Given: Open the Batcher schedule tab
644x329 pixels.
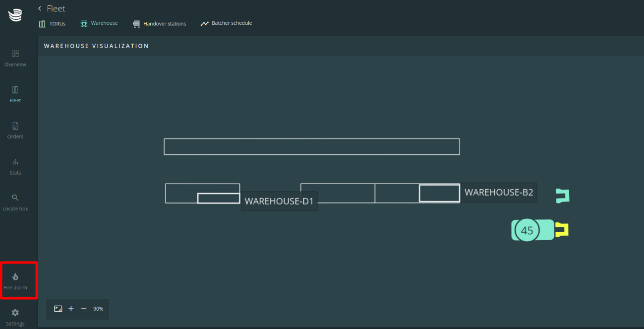Looking at the screenshot, I should click(227, 23).
